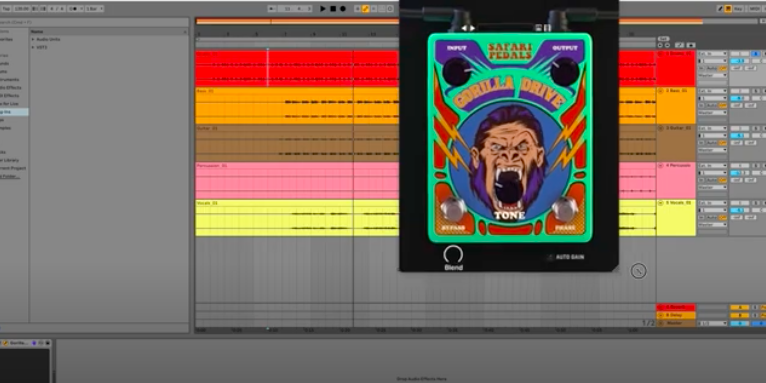This screenshot has height=383, width=766.
Task: Select the Percussion_01 track clip
Action: click(297, 181)
